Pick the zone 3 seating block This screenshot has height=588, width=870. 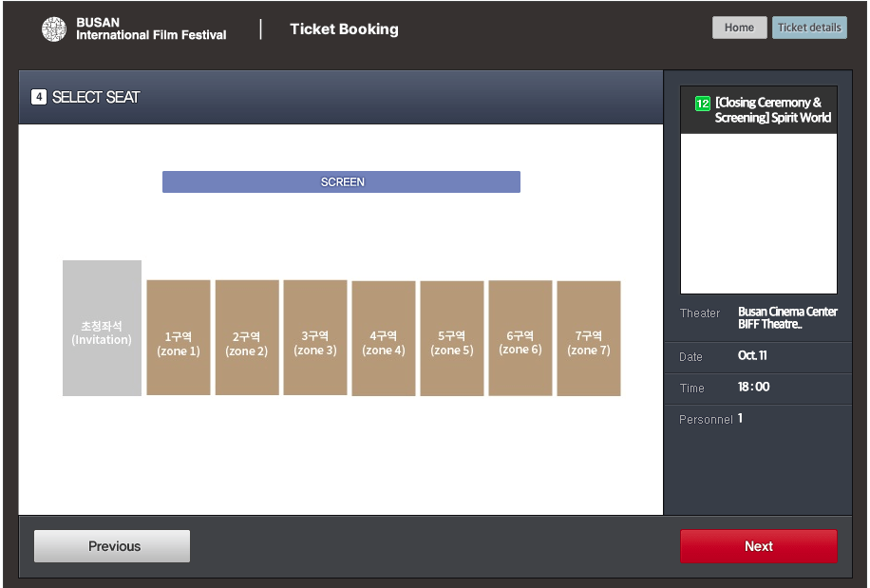coord(315,337)
